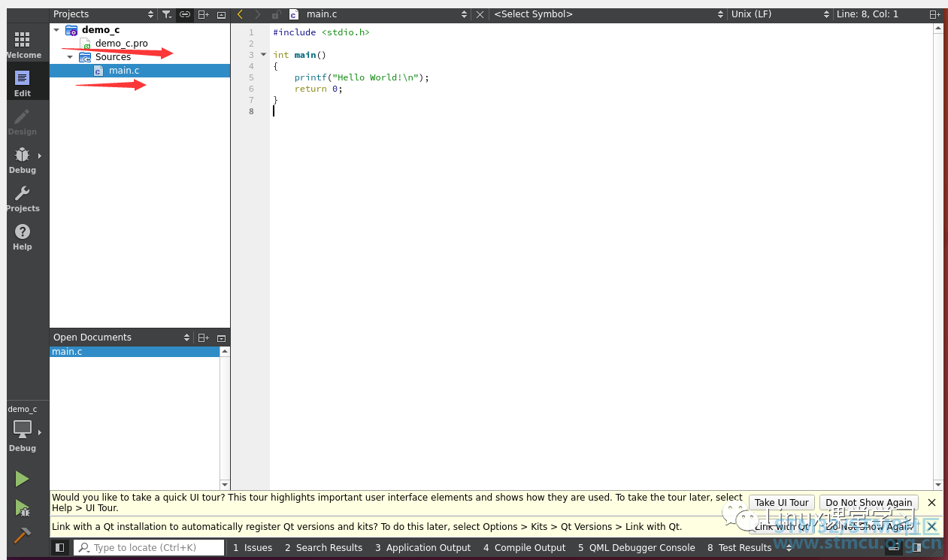Image resolution: width=948 pixels, height=560 pixels.
Task: Collapse the Sources folder
Action: 70,57
